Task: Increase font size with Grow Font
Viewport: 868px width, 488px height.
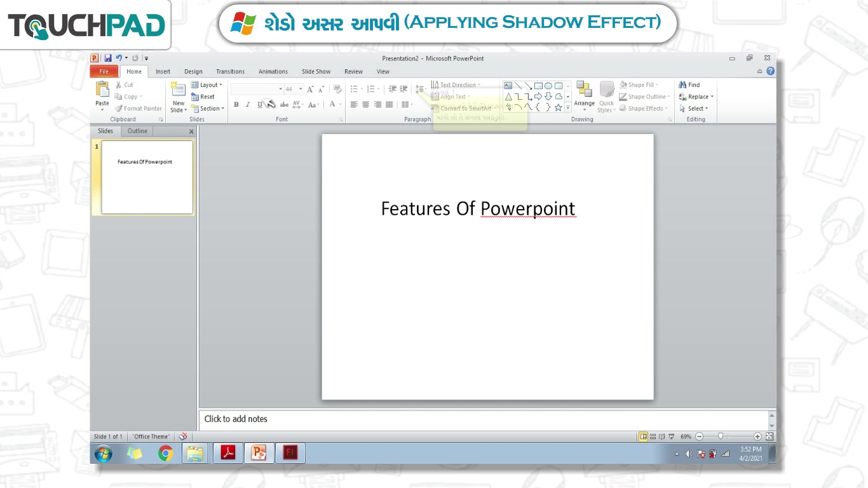Action: [310, 90]
